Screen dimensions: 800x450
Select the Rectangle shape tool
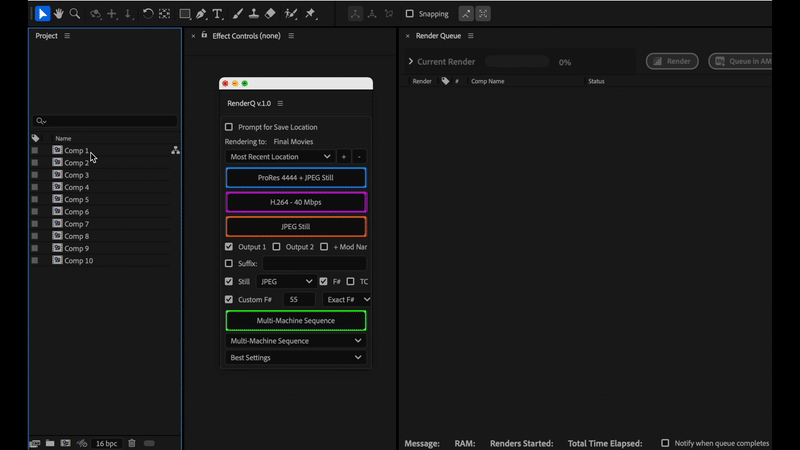[x=185, y=14]
